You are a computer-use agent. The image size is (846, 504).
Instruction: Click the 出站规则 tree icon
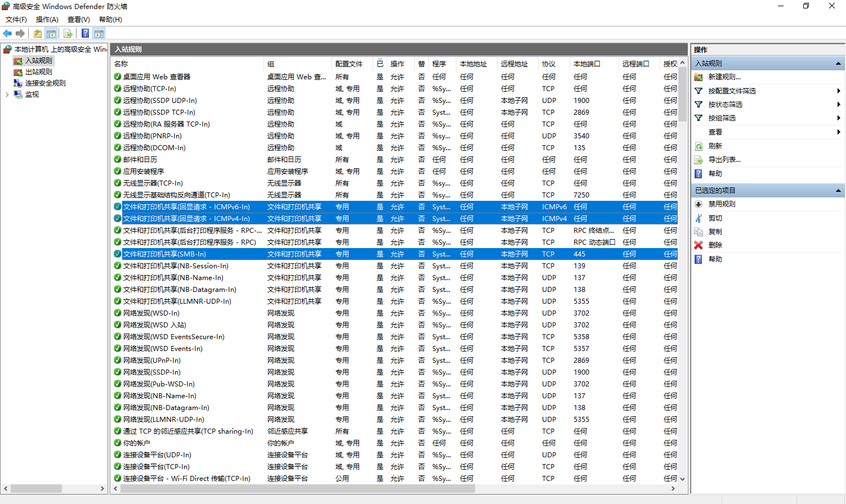click(18, 72)
